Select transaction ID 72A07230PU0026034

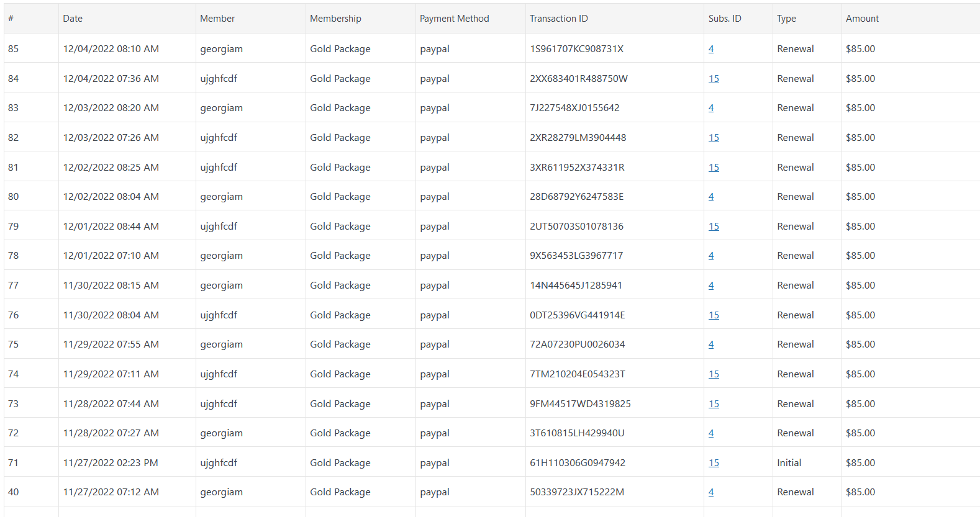577,344
